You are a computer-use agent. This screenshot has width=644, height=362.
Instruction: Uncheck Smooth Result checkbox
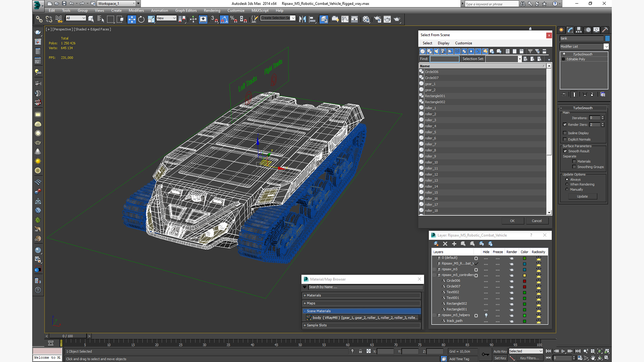point(565,151)
